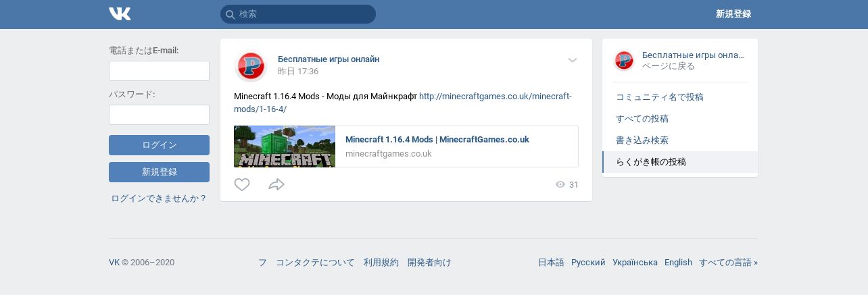Open 新規登録 link in top header
The width and height of the screenshot is (868, 295).
coord(733,14)
